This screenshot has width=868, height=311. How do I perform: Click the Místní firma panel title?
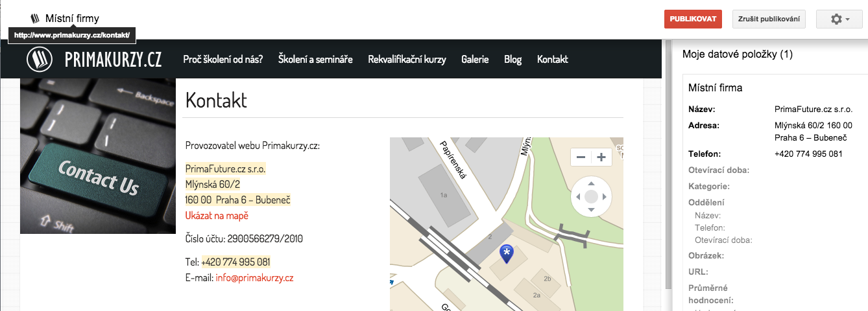716,87
